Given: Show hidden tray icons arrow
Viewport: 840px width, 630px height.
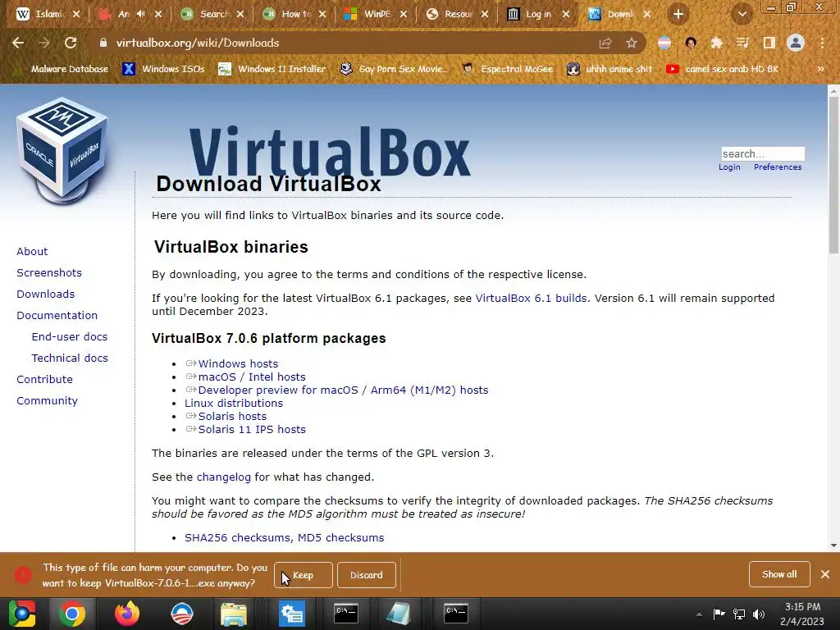Looking at the screenshot, I should click(699, 614).
